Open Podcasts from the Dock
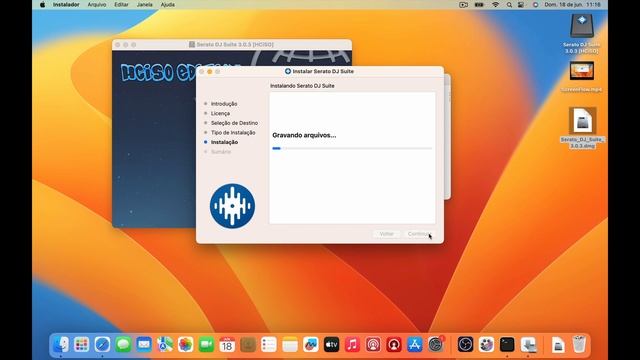Viewport: 640px width, 360px height. 373,344
